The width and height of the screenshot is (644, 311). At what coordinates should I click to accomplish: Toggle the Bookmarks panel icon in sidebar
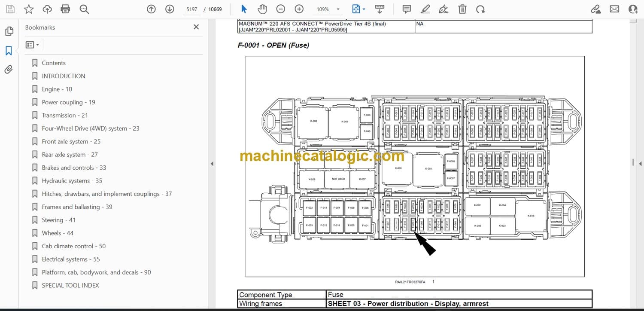[x=9, y=51]
